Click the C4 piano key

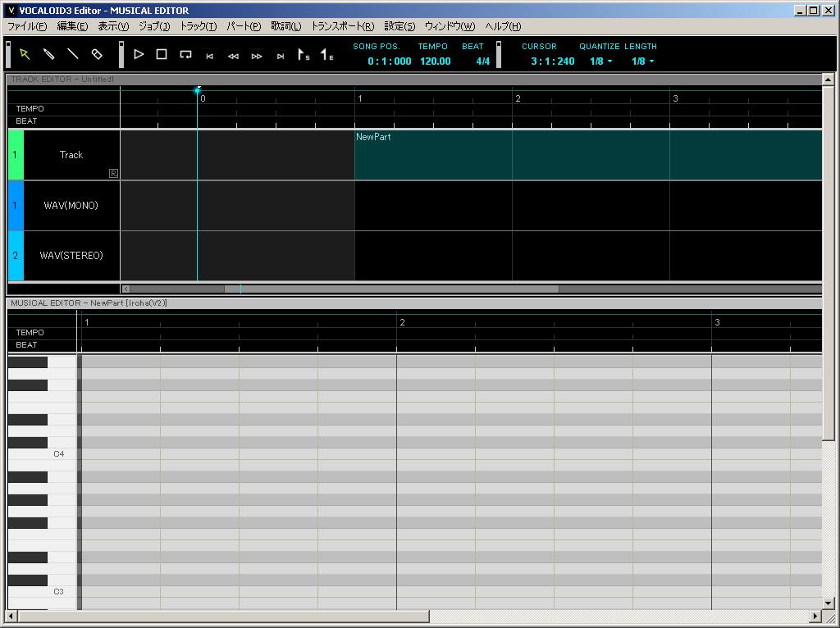click(43, 454)
